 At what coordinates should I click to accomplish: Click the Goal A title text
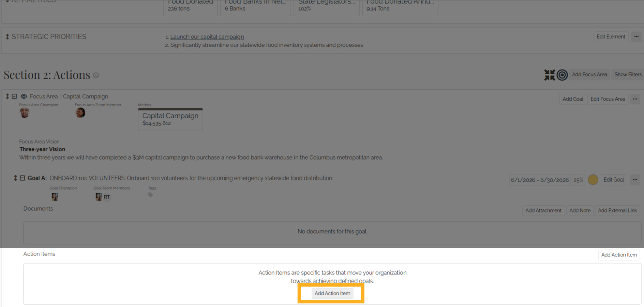[191, 178]
